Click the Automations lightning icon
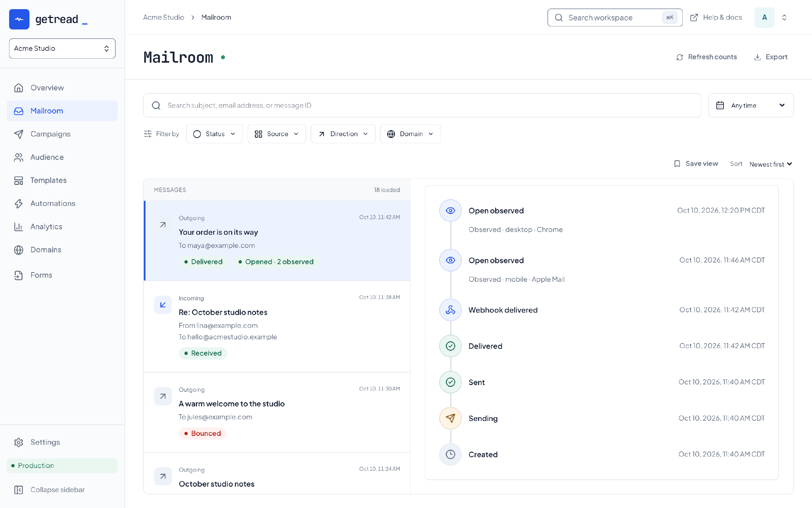Image resolution: width=812 pixels, height=508 pixels. tap(19, 204)
